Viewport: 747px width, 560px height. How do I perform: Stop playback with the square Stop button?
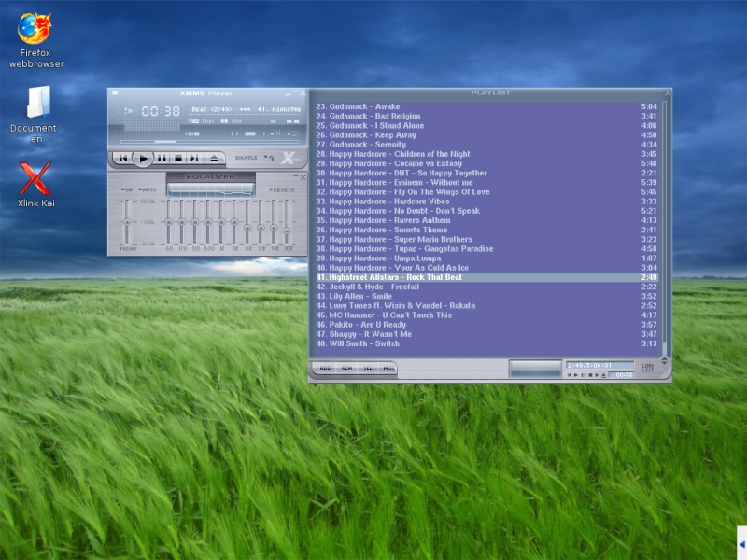[x=178, y=158]
